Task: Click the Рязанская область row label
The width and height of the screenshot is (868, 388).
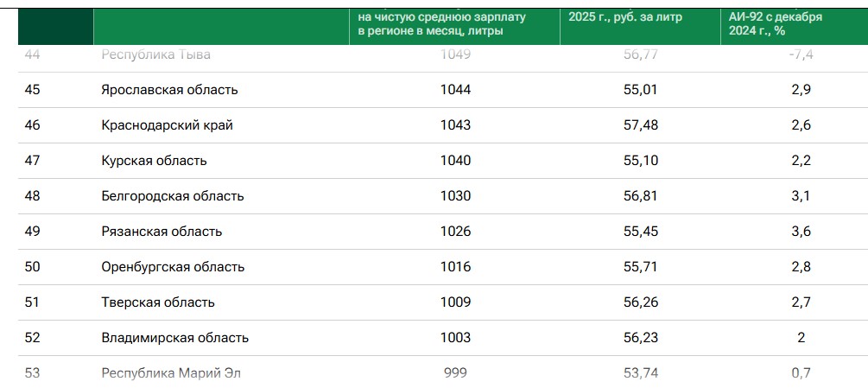Action: coord(162,232)
